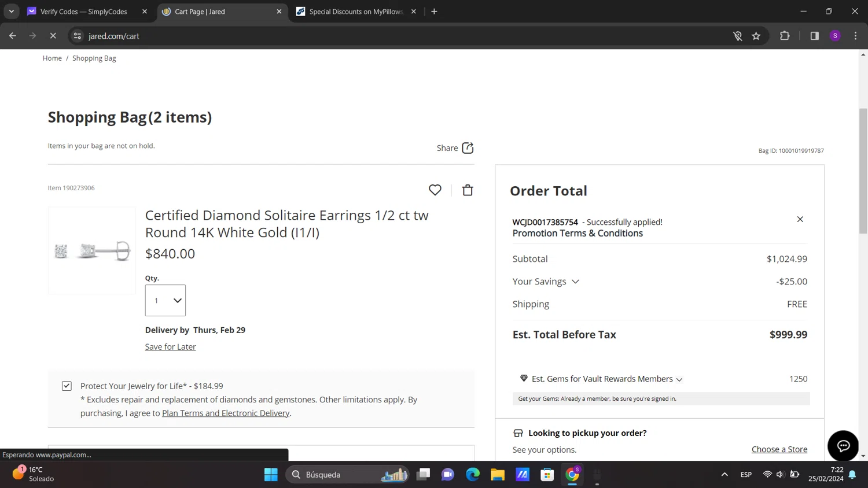868x488 pixels.
Task: Open the Certified Diamond Solitaire Earrings product title
Action: (287, 224)
